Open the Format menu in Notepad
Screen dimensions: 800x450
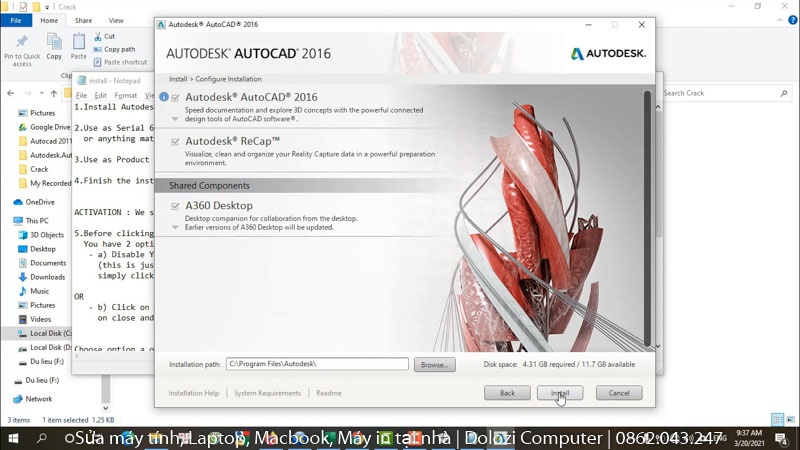point(125,95)
